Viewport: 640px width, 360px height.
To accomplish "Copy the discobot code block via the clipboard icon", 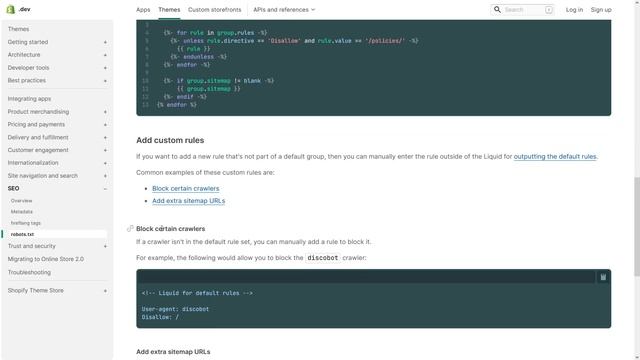I will [x=603, y=277].
